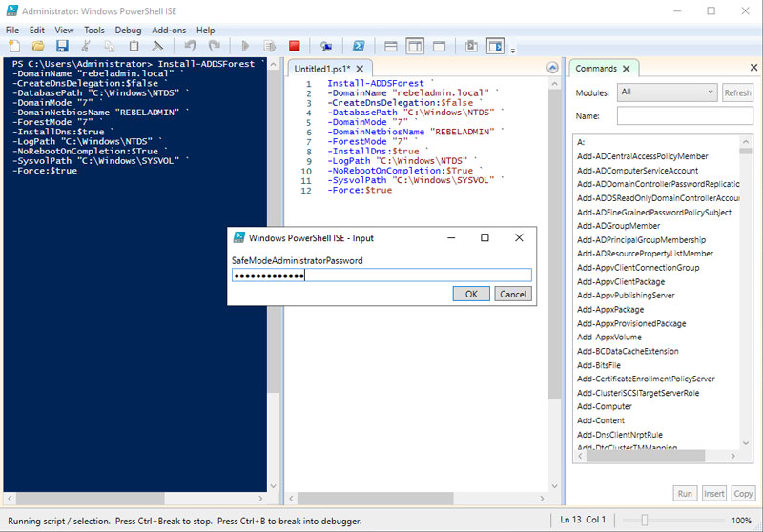The width and height of the screenshot is (763, 532).
Task: Open New Remote PowerShell Tab icon
Action: tap(326, 46)
